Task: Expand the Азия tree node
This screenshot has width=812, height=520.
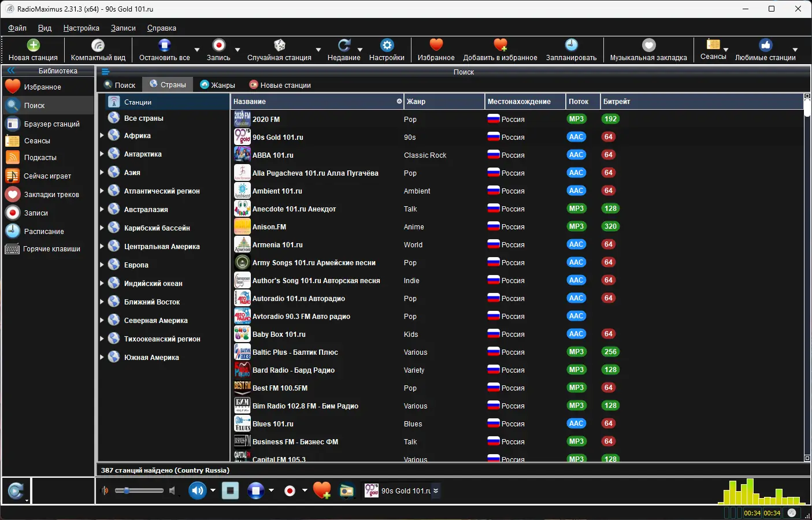Action: (102, 173)
